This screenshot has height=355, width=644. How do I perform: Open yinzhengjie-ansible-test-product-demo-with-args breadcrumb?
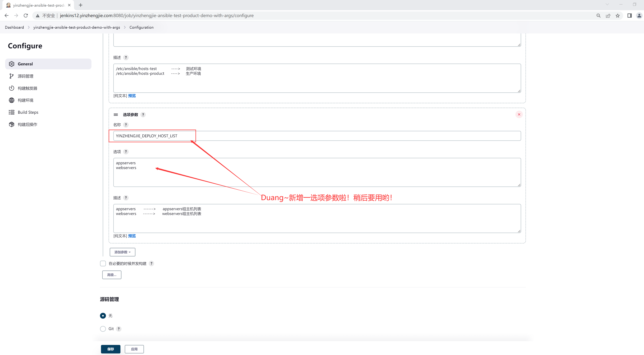[x=76, y=27]
